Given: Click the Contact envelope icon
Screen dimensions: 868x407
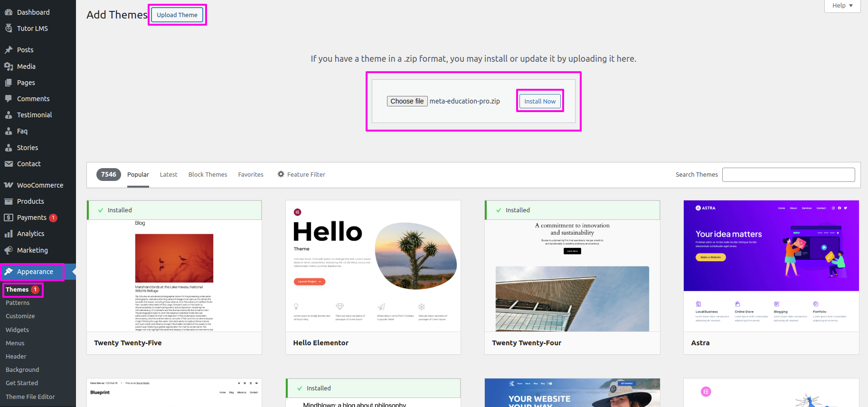Looking at the screenshot, I should coord(9,164).
